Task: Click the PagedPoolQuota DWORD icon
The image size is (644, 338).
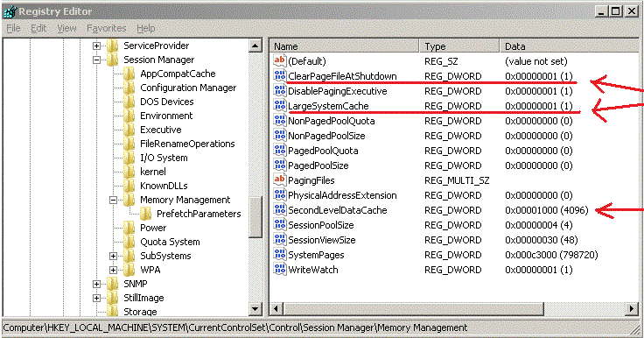Action: [280, 150]
